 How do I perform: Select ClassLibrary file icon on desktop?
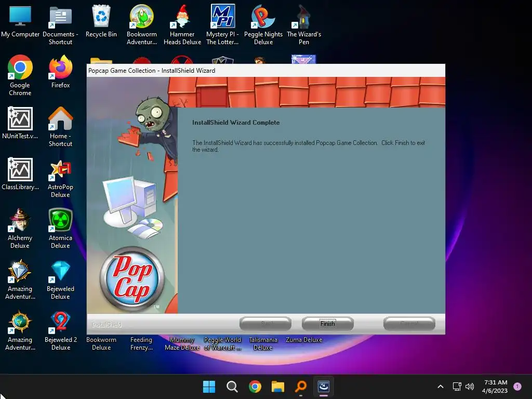[20, 174]
